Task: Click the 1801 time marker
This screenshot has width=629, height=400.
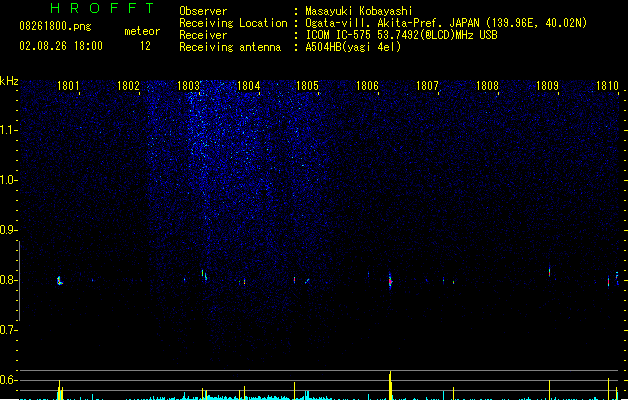Action: [x=68, y=86]
